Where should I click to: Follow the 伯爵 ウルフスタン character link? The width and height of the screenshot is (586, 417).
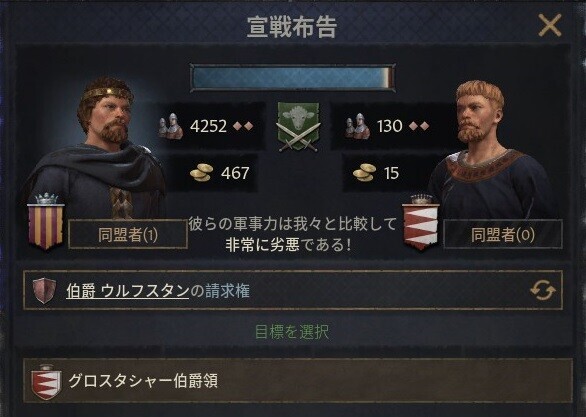point(127,291)
